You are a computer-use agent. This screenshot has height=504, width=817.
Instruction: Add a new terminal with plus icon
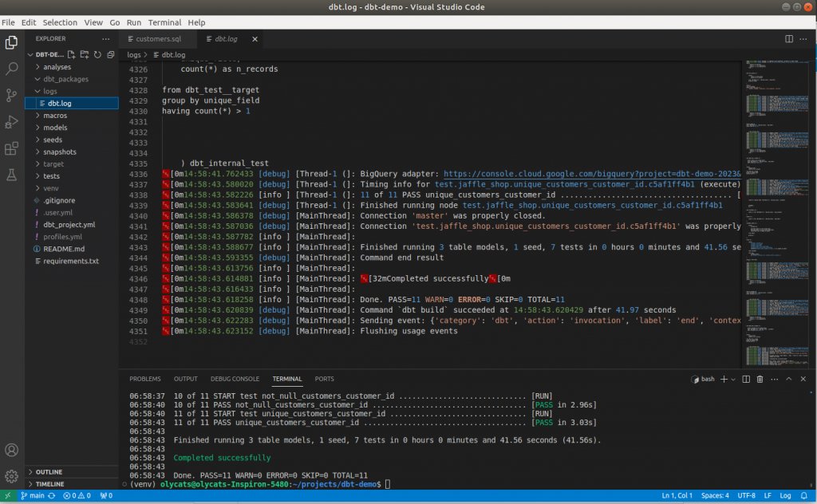click(x=723, y=379)
